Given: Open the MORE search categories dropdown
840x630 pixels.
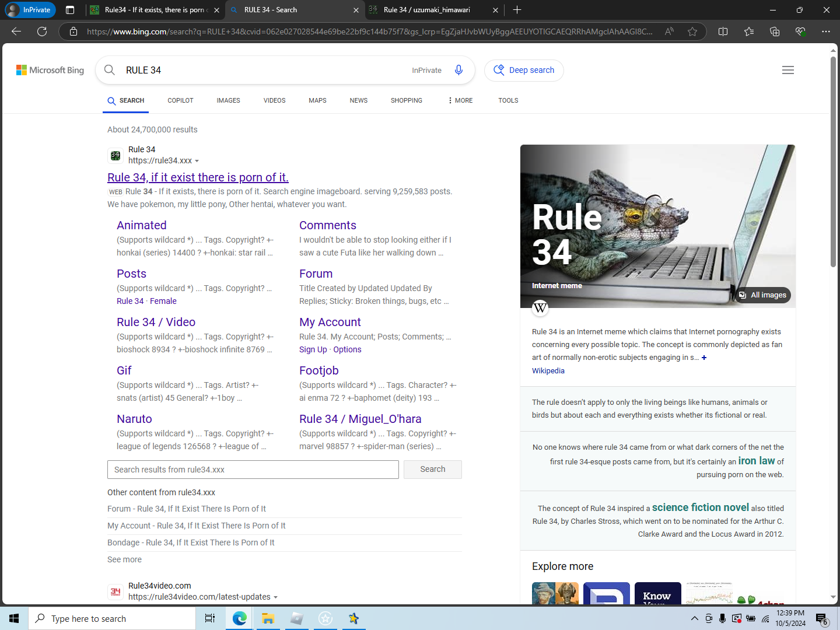Looking at the screenshot, I should [x=460, y=100].
